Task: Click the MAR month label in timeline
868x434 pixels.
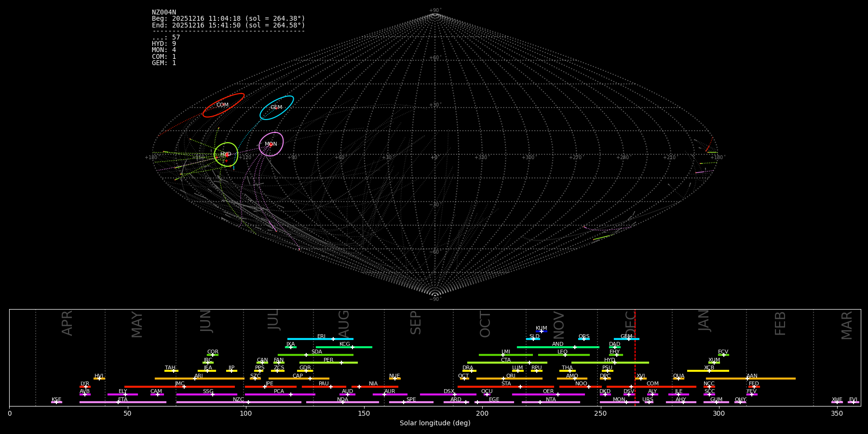Action: (847, 325)
